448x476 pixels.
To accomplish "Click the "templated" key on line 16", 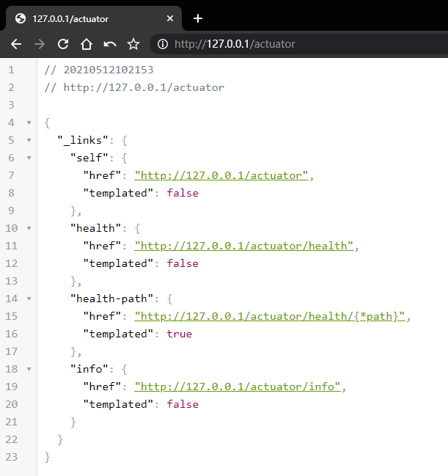I will pyautogui.click(x=118, y=334).
